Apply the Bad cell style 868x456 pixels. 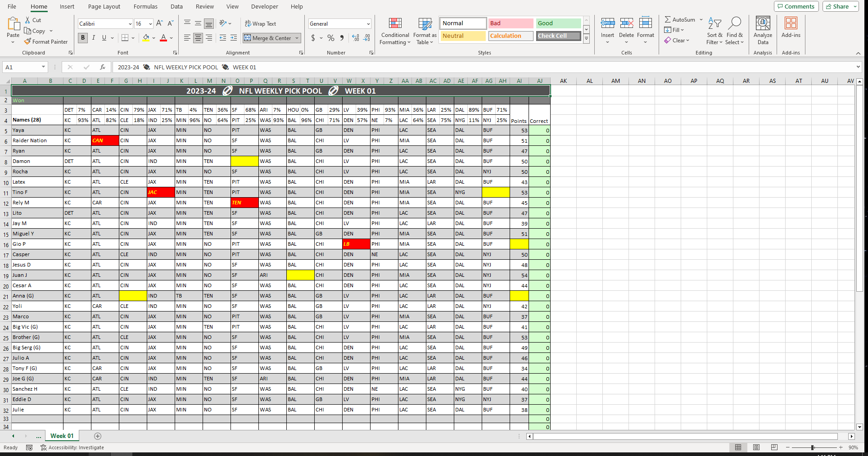(x=510, y=23)
